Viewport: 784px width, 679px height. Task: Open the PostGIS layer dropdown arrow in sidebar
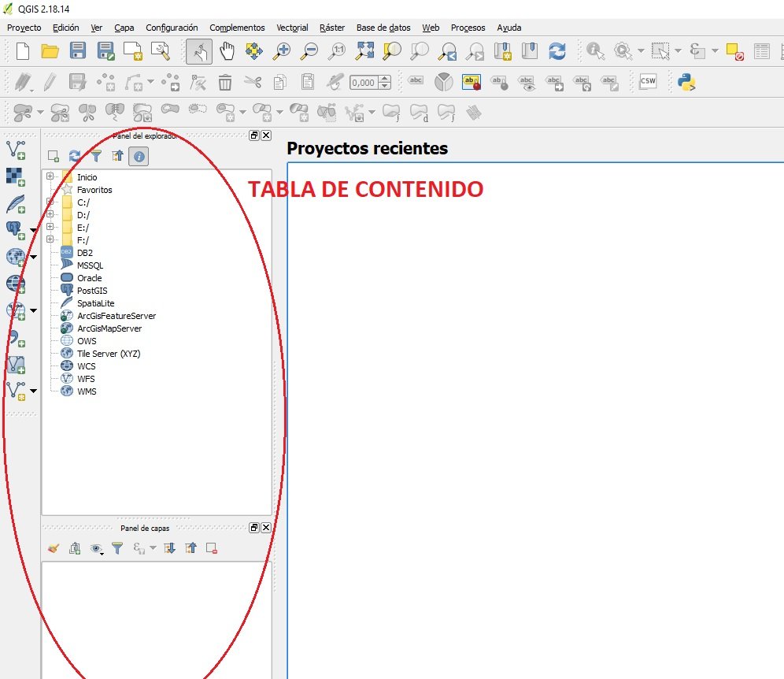click(34, 231)
